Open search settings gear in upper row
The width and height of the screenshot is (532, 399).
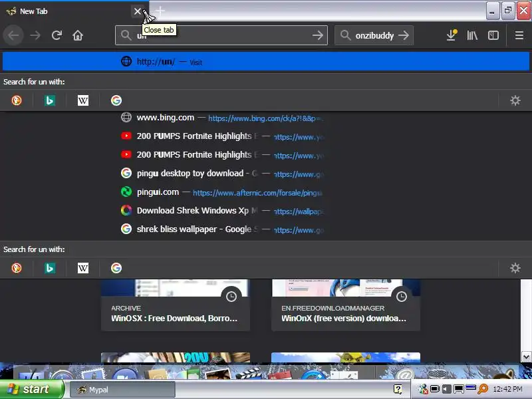(x=515, y=100)
